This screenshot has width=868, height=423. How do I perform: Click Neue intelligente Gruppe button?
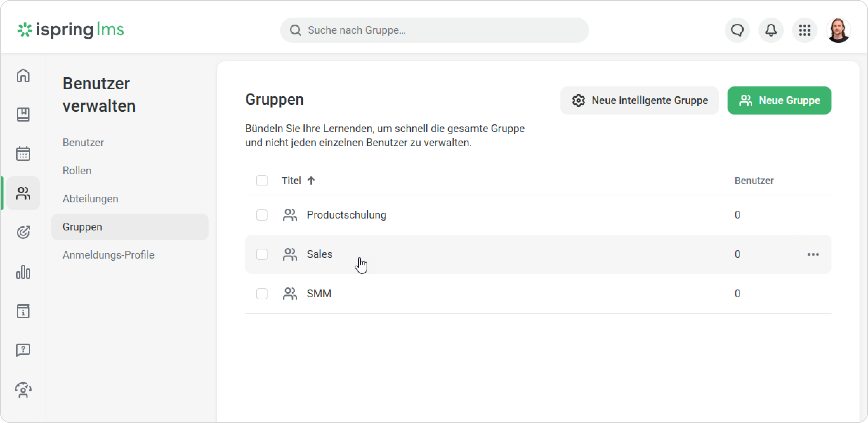(x=639, y=100)
